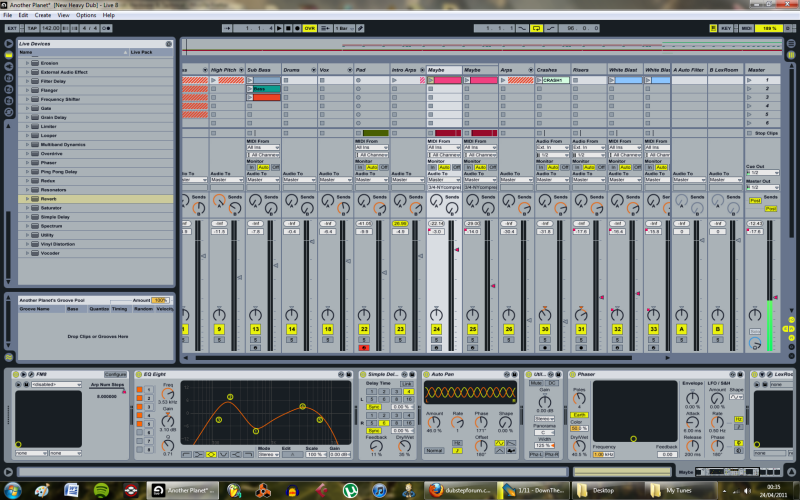Open the Create menu
This screenshot has width=800, height=500.
[43, 15]
